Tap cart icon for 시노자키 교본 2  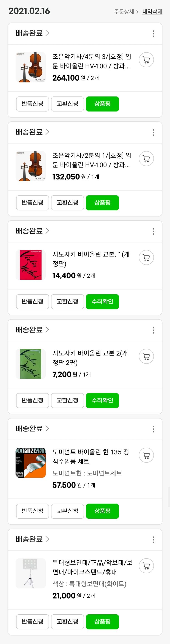(x=146, y=356)
